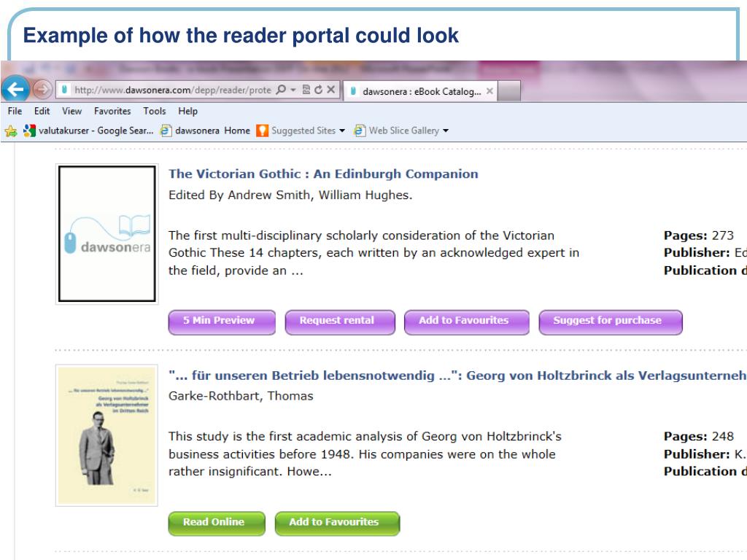Image resolution: width=747 pixels, height=560 pixels.
Task: Click the stop loading X icon
Action: (330, 90)
